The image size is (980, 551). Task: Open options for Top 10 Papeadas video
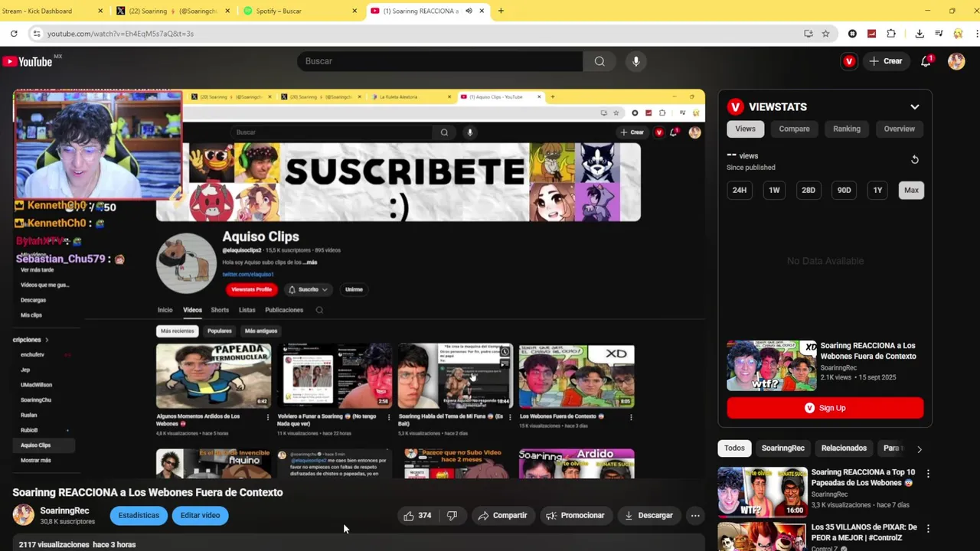coord(928,474)
